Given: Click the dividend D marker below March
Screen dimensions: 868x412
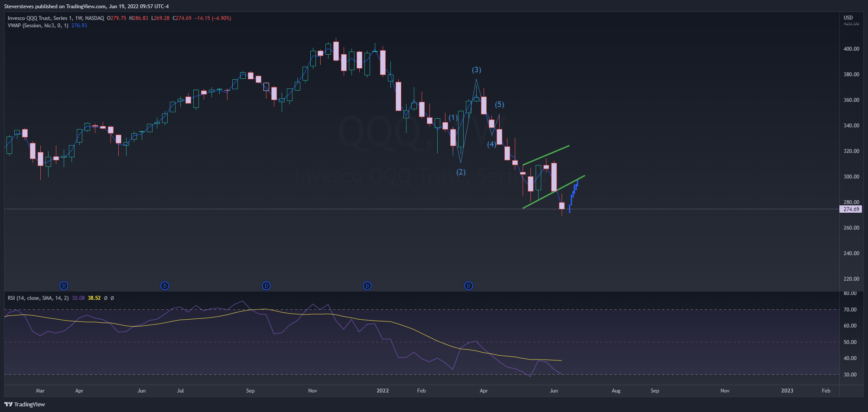Looking at the screenshot, I should pyautogui.click(x=64, y=285).
